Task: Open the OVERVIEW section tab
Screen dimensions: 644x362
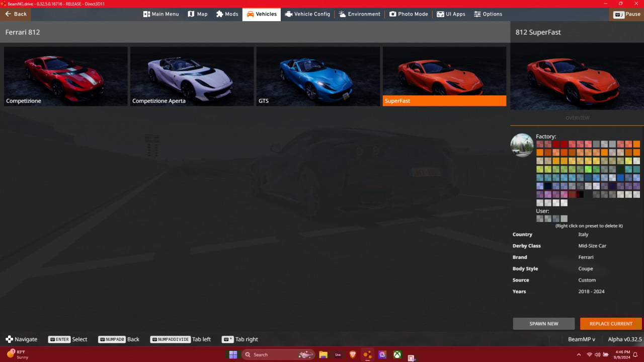Action: coord(577,118)
